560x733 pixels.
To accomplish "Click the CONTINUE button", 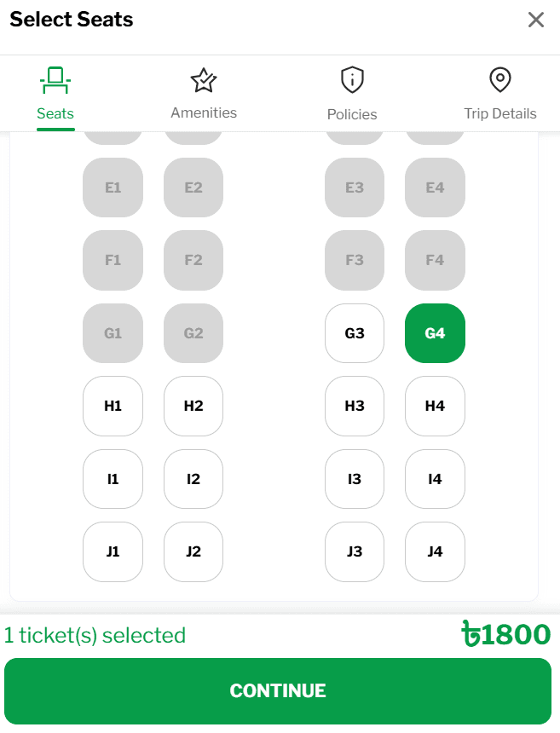I will point(278,691).
